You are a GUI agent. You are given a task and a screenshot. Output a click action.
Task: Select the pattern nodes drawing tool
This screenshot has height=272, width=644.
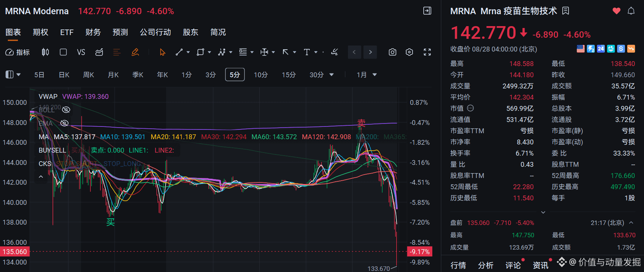[x=222, y=52]
